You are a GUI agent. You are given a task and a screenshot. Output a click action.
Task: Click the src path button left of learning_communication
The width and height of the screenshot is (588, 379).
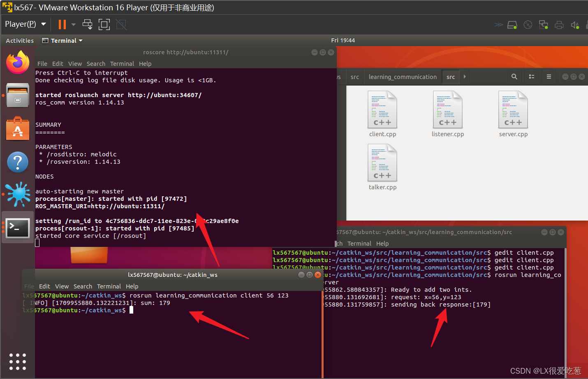pyautogui.click(x=355, y=77)
